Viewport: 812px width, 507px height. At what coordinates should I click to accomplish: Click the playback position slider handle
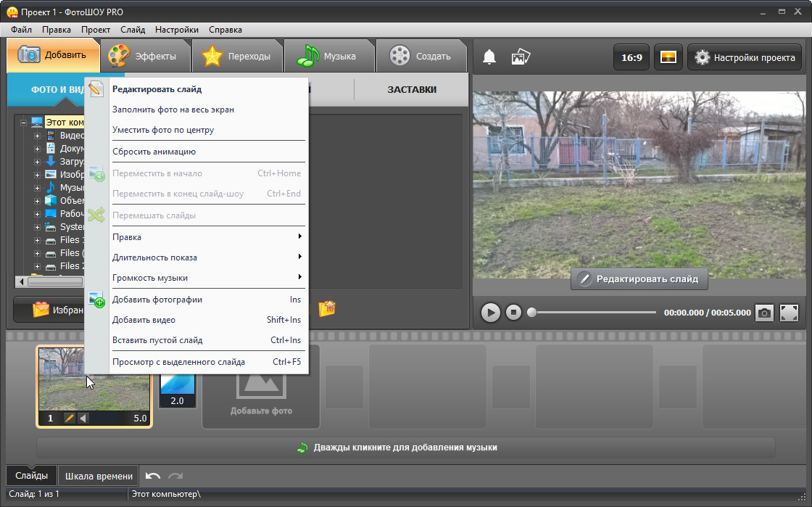coord(532,313)
